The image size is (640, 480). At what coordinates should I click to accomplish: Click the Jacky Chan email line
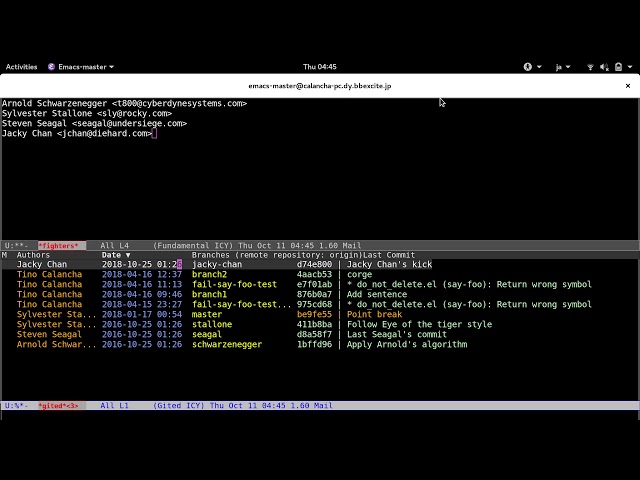[x=77, y=133]
